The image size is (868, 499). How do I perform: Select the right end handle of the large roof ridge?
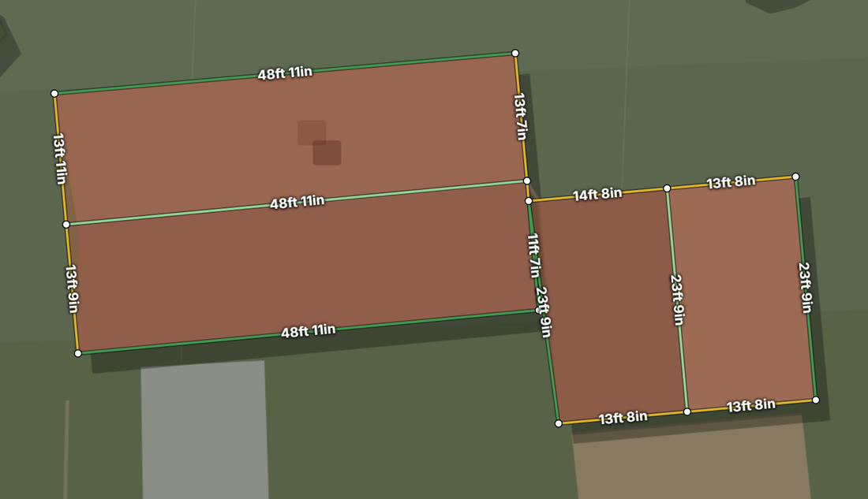[x=527, y=181]
